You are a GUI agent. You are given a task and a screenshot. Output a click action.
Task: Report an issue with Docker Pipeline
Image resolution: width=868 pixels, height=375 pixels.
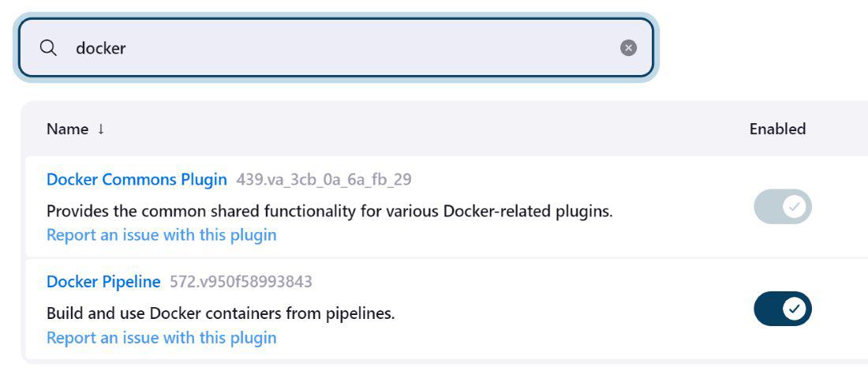pyautogui.click(x=162, y=338)
